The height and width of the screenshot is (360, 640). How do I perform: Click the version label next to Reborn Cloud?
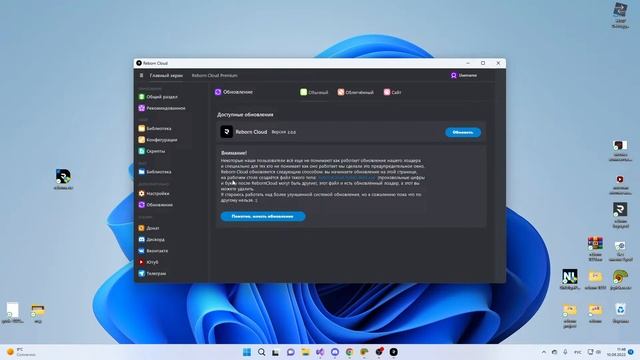click(284, 132)
